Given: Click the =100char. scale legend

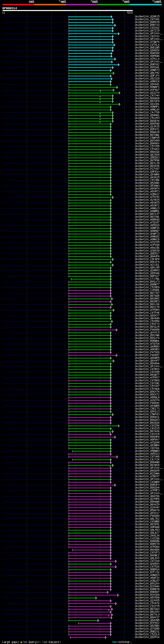Looking at the screenshot, I should click(122, 642).
